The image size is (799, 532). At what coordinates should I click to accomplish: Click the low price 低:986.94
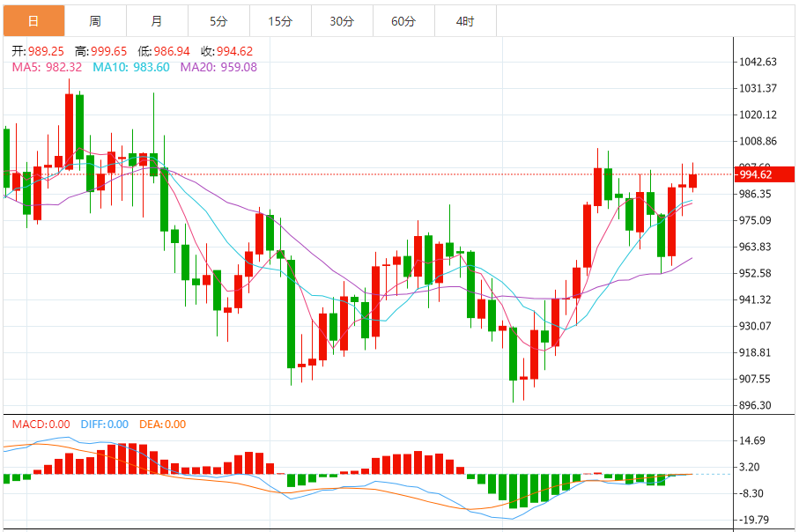[164, 51]
